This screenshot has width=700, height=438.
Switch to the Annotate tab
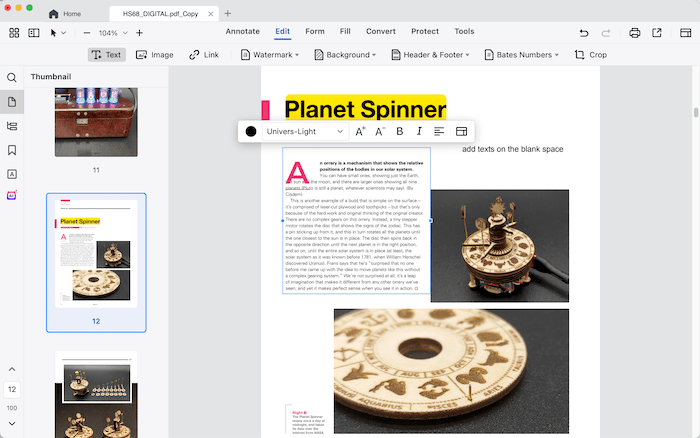242,32
